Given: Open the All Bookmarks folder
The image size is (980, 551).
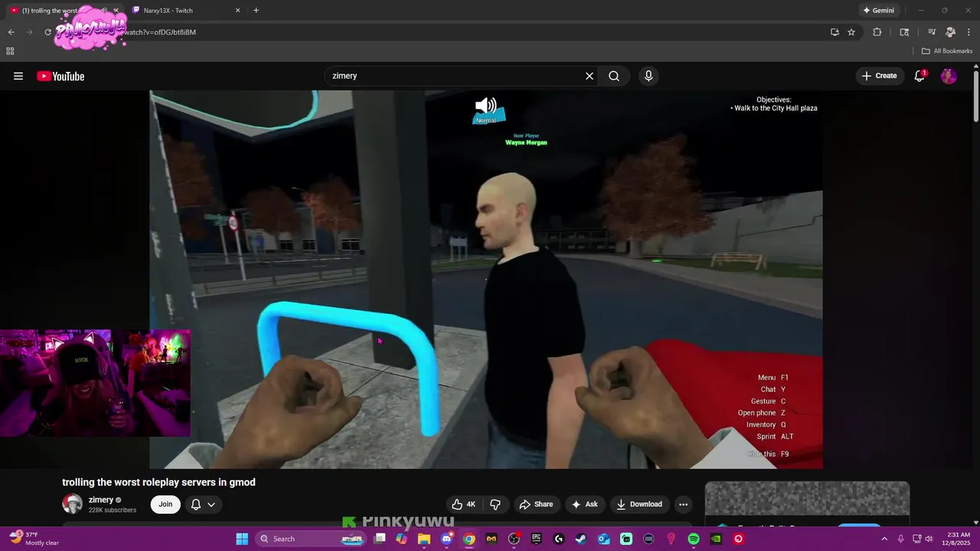Looking at the screenshot, I should [947, 51].
